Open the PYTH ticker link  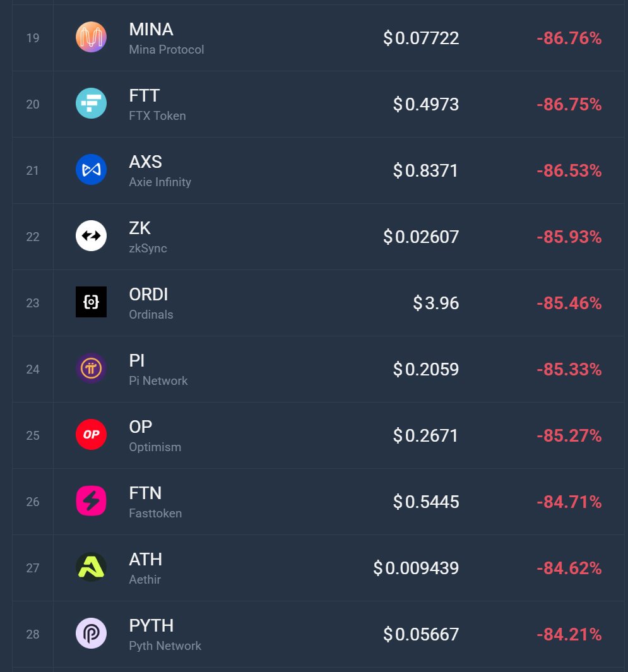[x=151, y=626]
